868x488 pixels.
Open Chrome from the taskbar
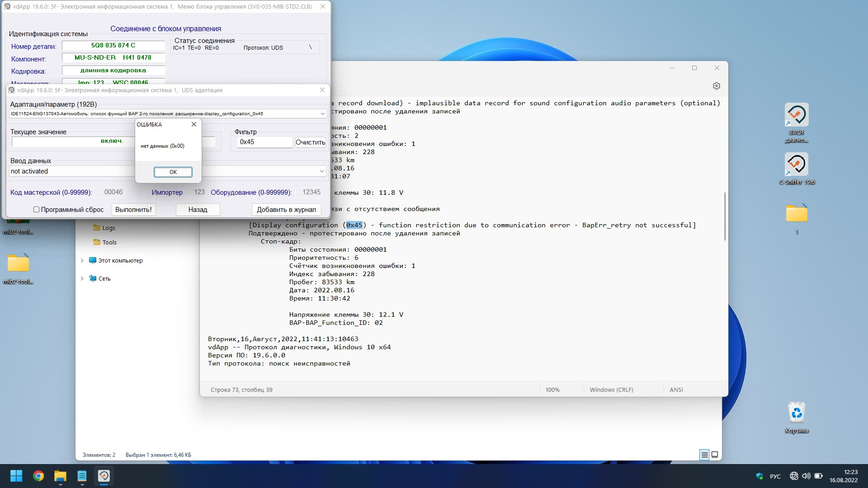click(x=38, y=476)
